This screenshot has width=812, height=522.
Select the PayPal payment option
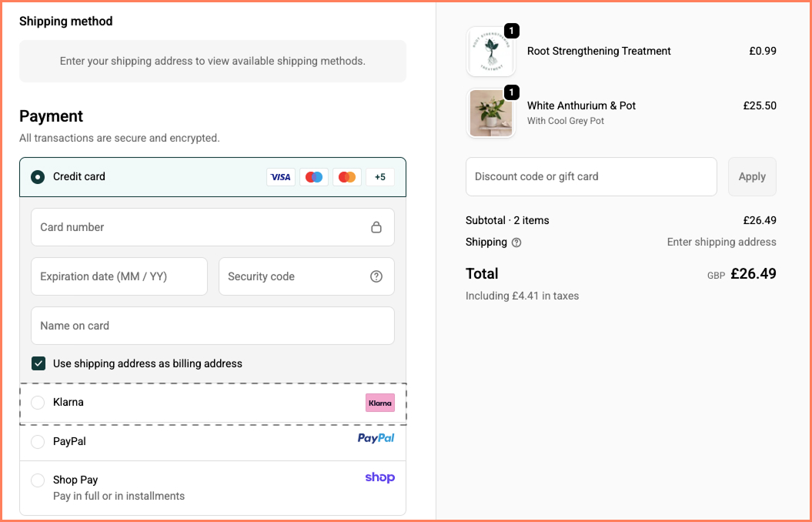[x=37, y=440]
